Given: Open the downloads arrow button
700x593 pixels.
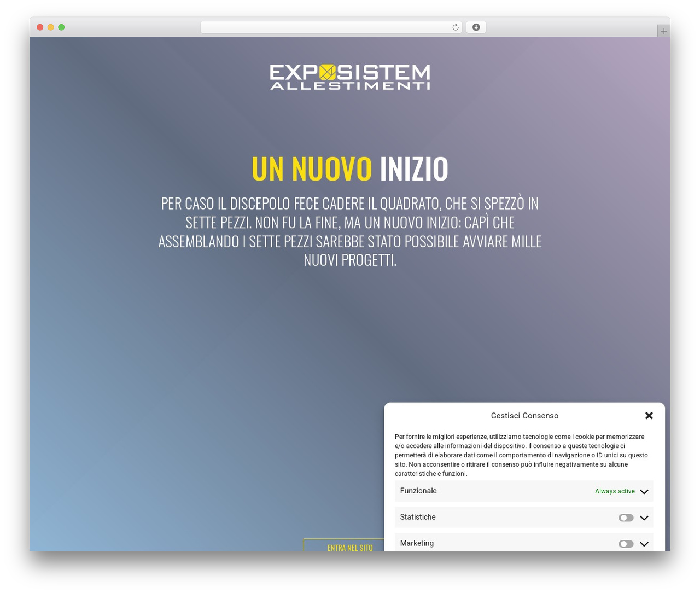Looking at the screenshot, I should pos(476,27).
